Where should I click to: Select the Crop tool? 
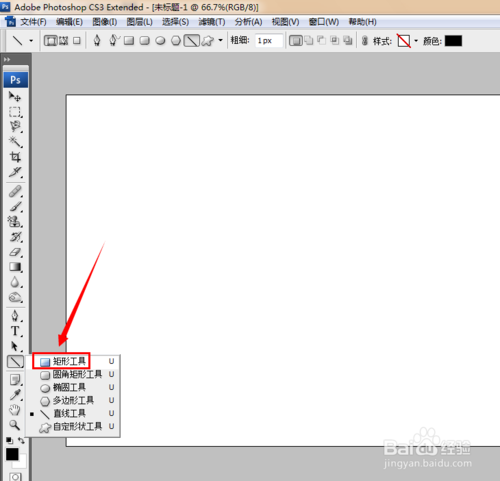(15, 157)
